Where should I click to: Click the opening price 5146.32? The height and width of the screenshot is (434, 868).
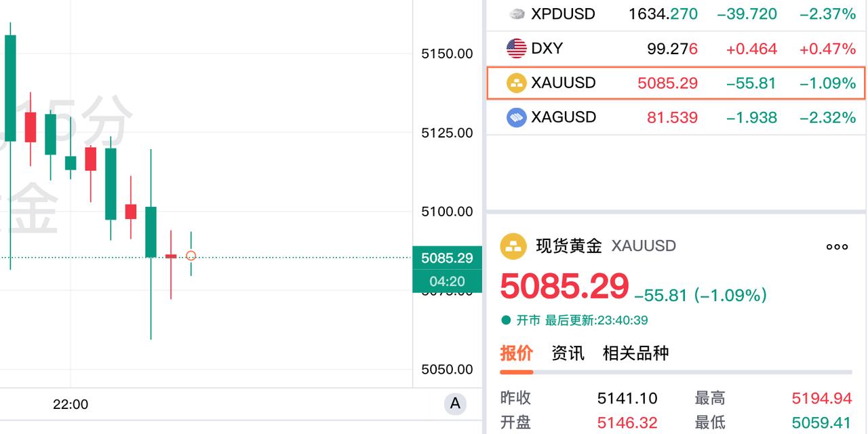pyautogui.click(x=627, y=422)
